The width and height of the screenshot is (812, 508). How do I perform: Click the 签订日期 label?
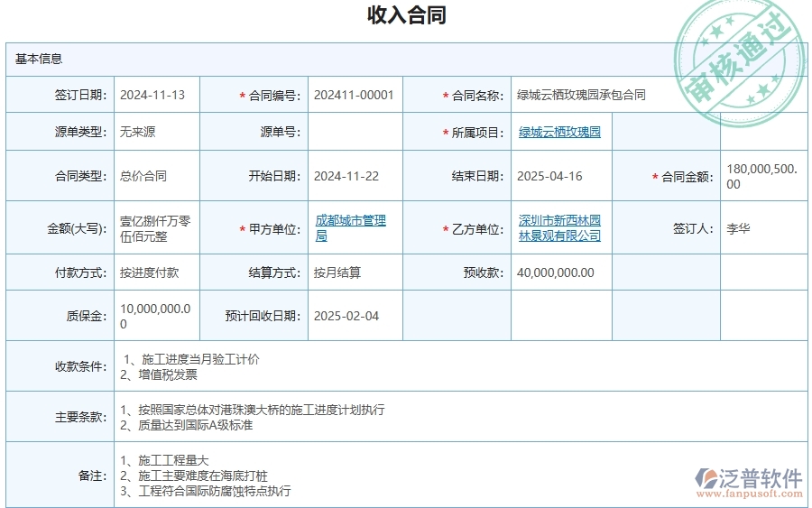click(81, 96)
